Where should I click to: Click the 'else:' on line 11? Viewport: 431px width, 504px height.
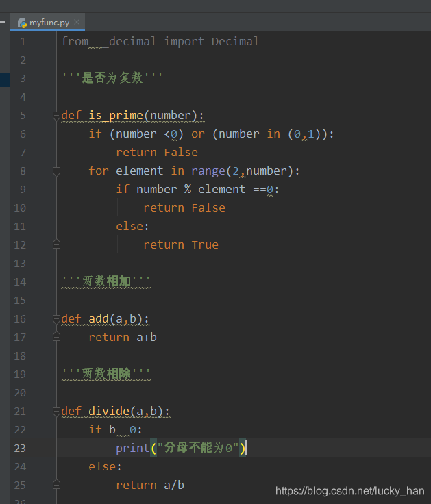(x=132, y=226)
